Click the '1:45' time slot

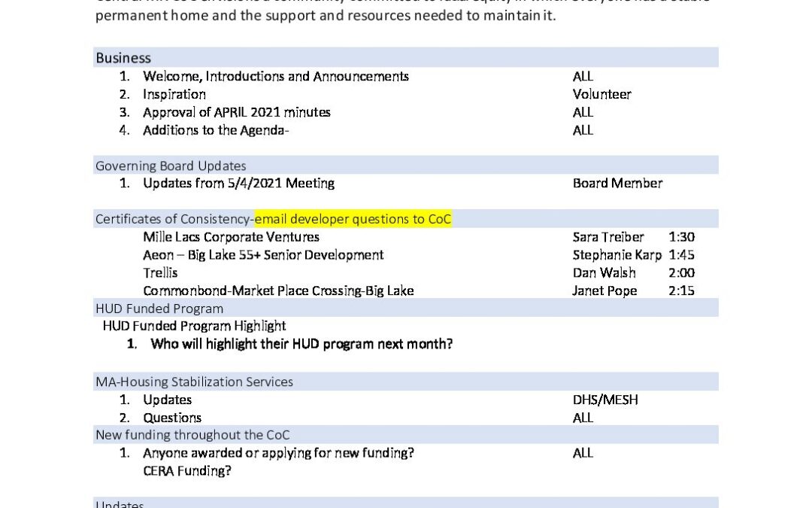coord(681,255)
